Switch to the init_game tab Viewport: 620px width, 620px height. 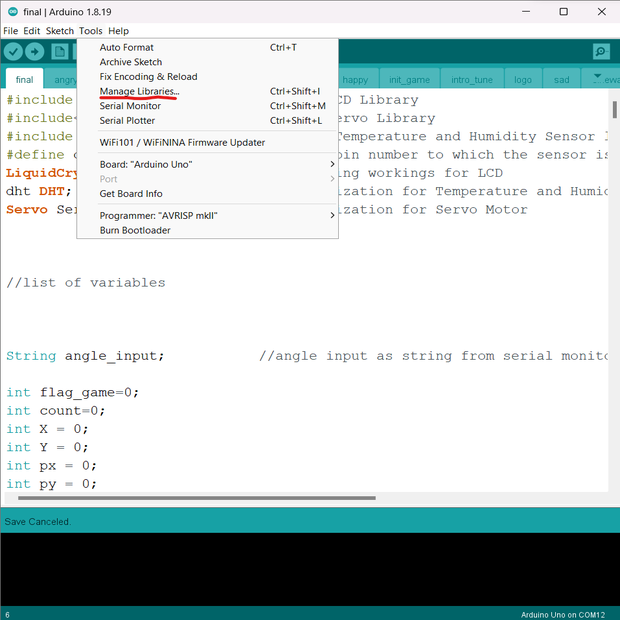tap(408, 79)
